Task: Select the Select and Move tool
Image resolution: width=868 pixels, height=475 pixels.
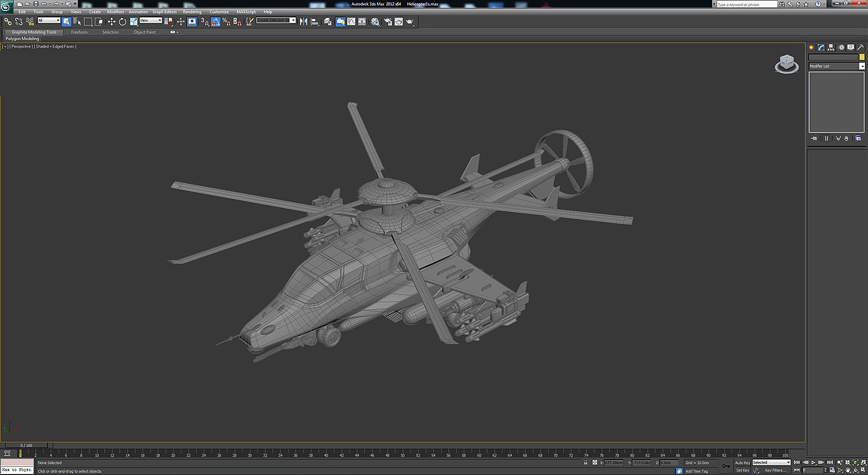Action: (x=112, y=22)
